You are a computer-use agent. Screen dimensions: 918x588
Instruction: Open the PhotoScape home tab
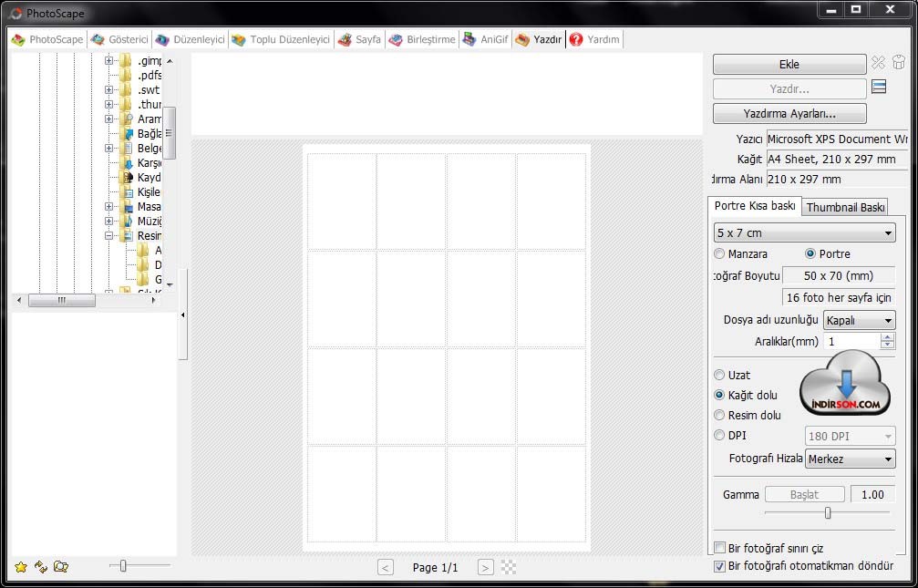48,40
